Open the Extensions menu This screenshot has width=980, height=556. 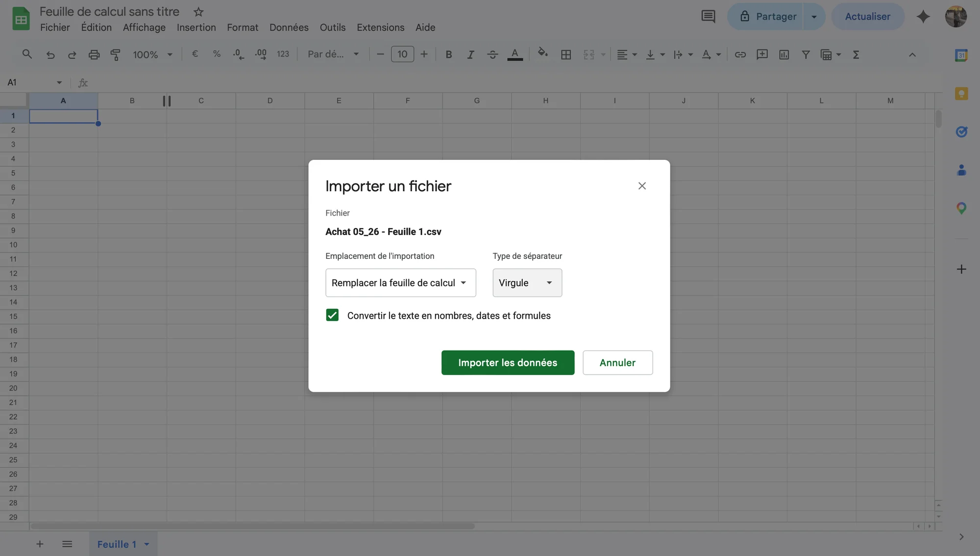380,27
